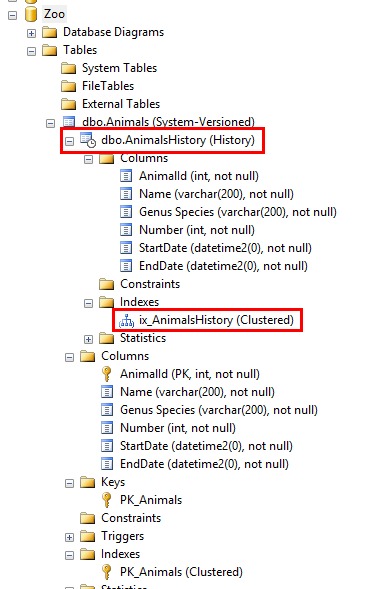This screenshot has height=589, width=372.
Task: Select External Tables folder
Action: point(121,104)
